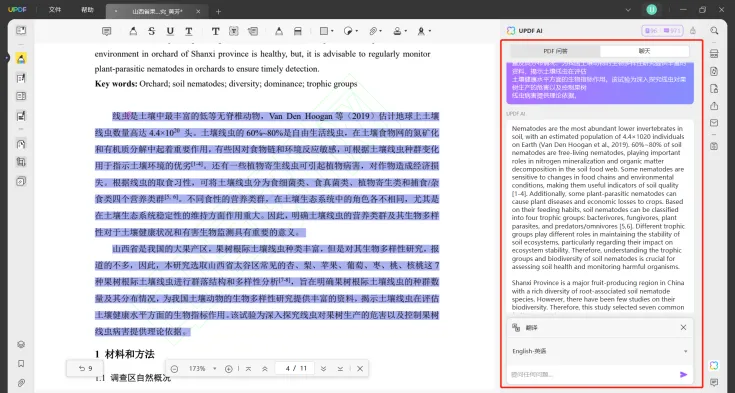Open the 文件 menu
The width and height of the screenshot is (735, 393).
pos(55,10)
